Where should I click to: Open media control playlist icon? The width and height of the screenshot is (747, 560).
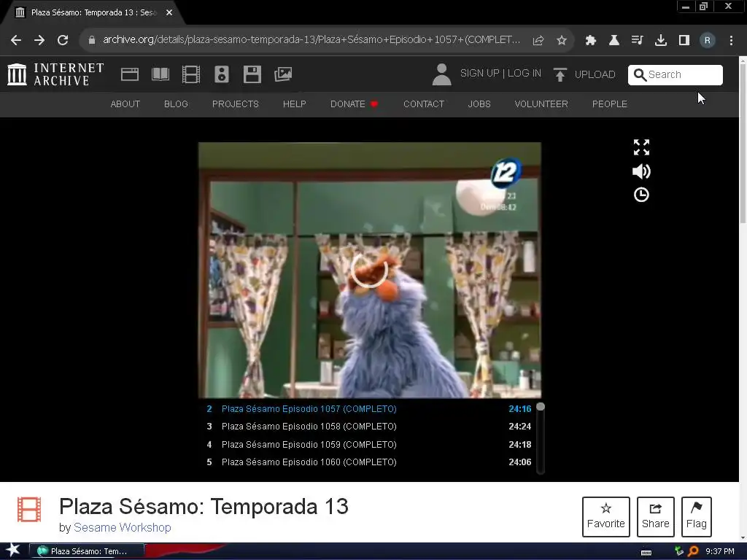click(638, 41)
